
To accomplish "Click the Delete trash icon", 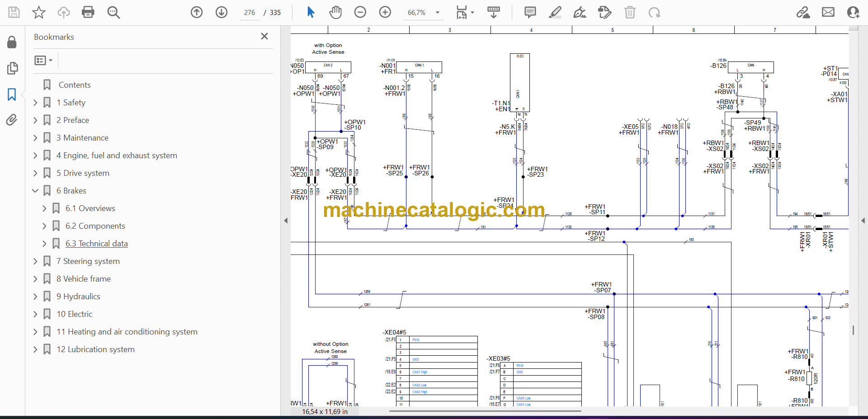I will click(630, 12).
